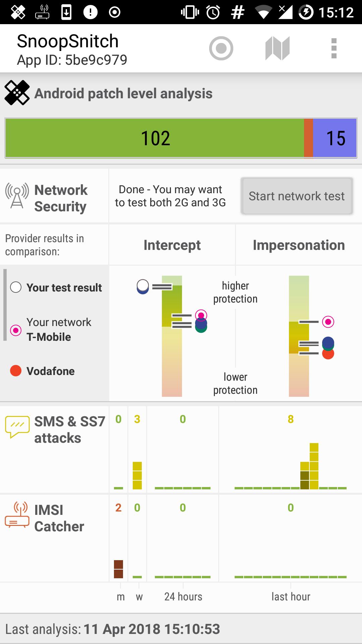Open the three-dot overflow menu
Image resolution: width=362 pixels, height=644 pixels.
tap(334, 49)
